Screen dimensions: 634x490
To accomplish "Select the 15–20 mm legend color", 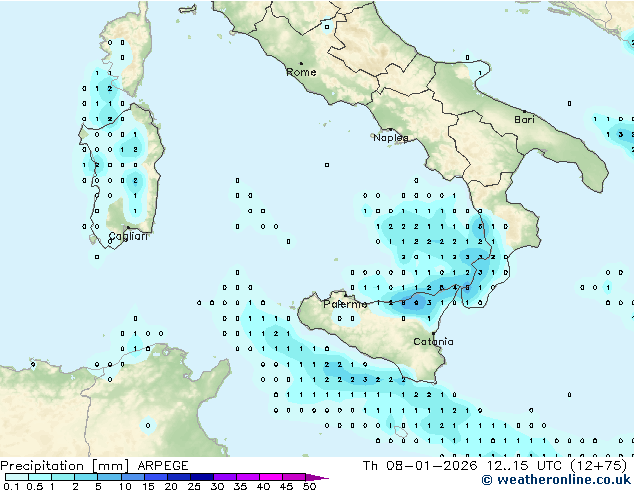I will click(155, 477).
